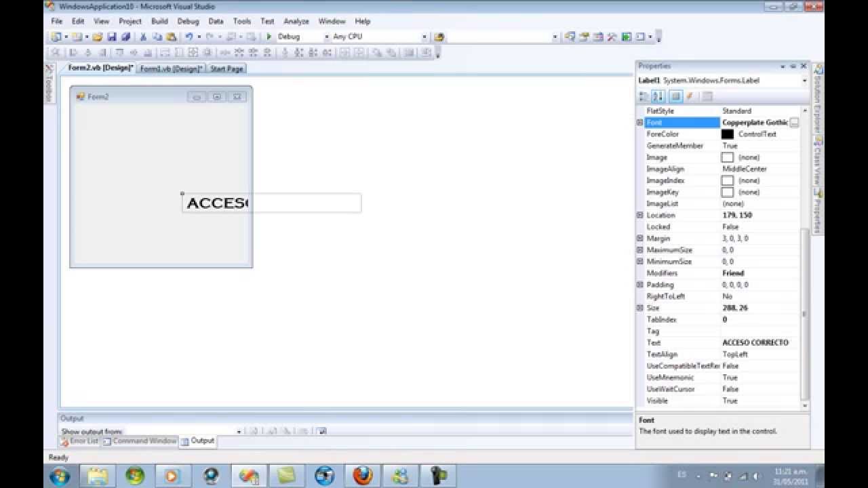This screenshot has width=868, height=488.
Task: Open the Tools menu
Action: [241, 22]
